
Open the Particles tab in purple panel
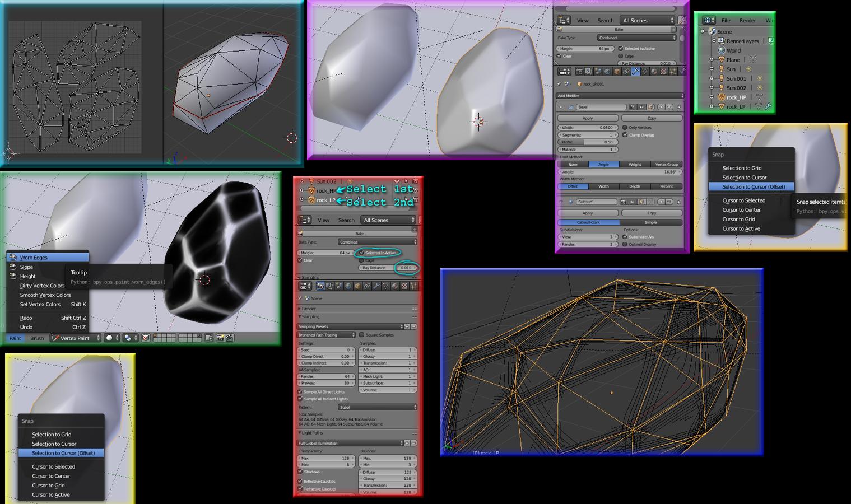click(673, 72)
